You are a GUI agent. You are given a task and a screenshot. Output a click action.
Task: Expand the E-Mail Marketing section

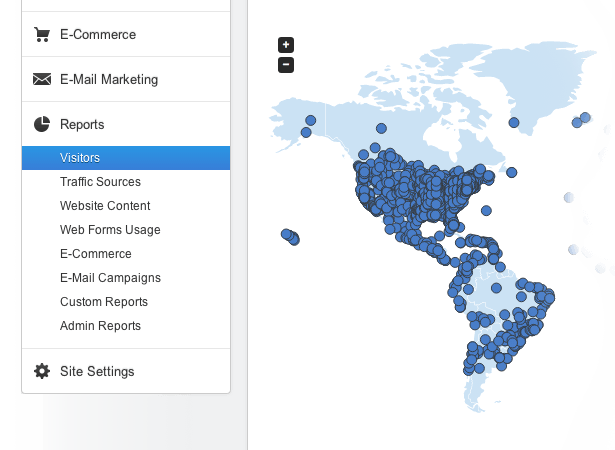(126, 79)
